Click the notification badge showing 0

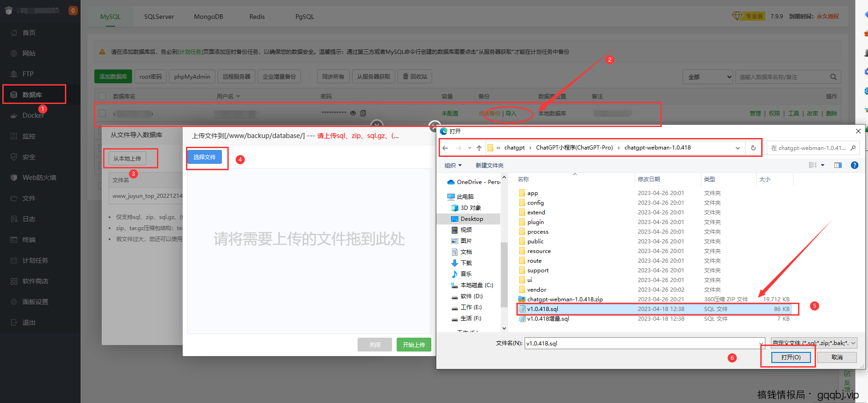(73, 11)
